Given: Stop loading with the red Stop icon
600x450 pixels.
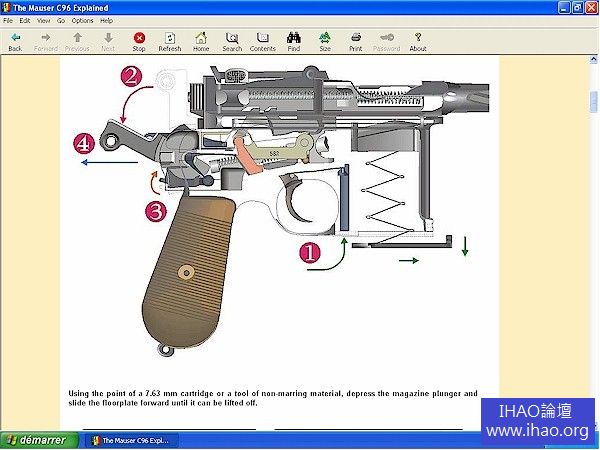Looking at the screenshot, I should click(139, 38).
